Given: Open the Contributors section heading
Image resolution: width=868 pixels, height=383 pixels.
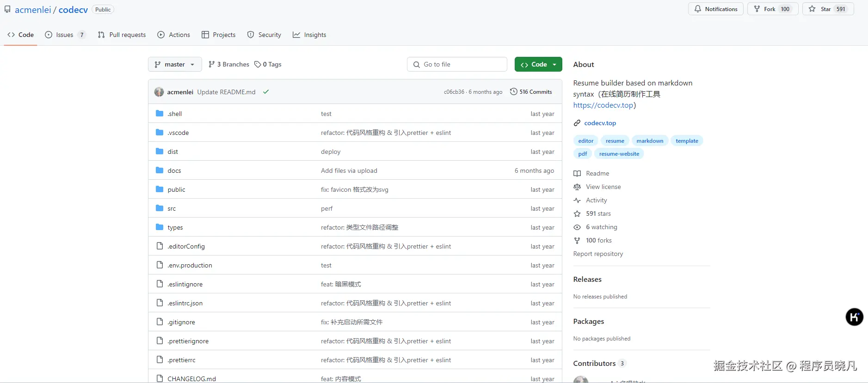Looking at the screenshot, I should 594,364.
